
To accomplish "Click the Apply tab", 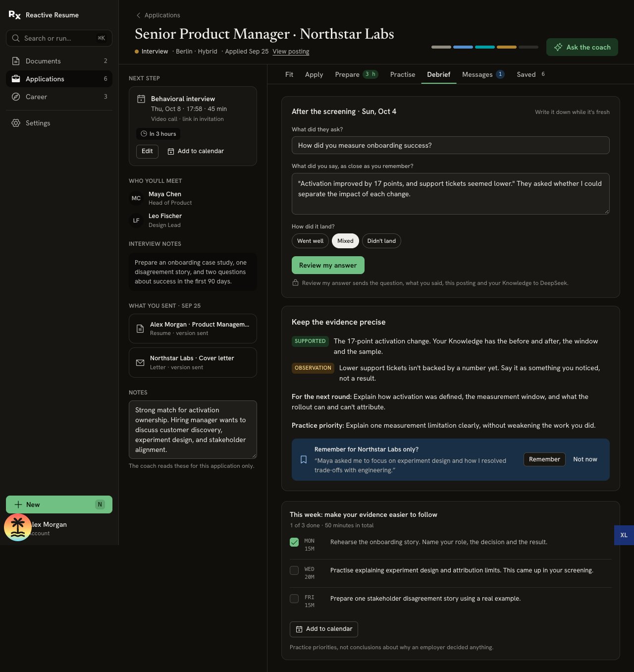I will tap(314, 74).
